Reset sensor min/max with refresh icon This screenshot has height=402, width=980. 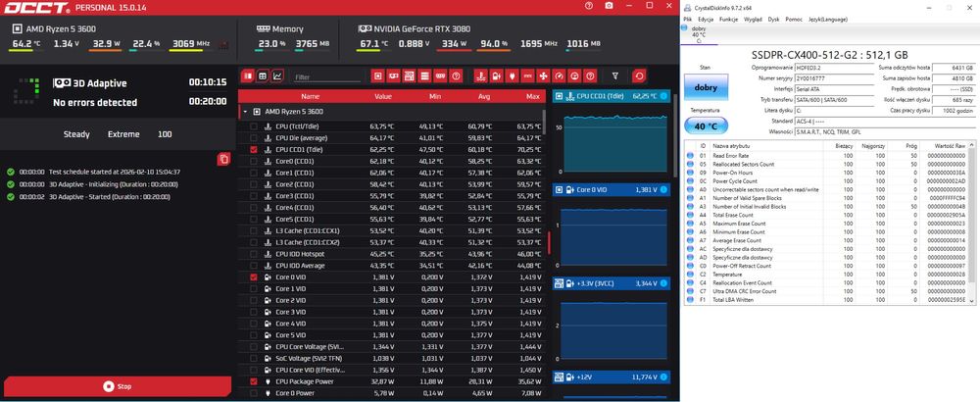[639, 75]
